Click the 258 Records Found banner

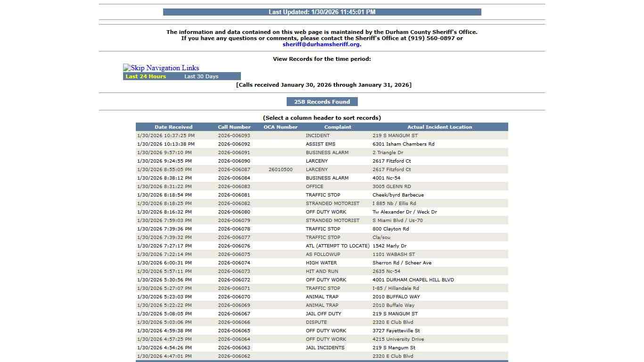pos(322,101)
